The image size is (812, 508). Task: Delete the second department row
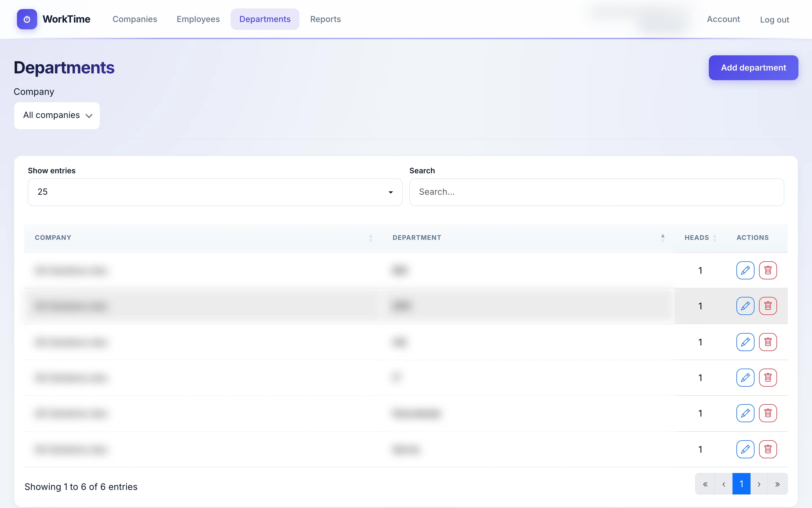point(768,306)
